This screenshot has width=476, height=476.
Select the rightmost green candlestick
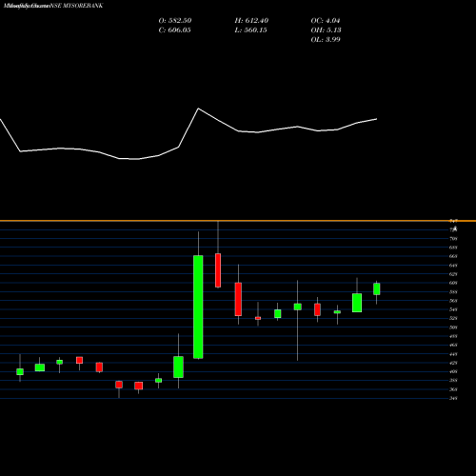[377, 289]
